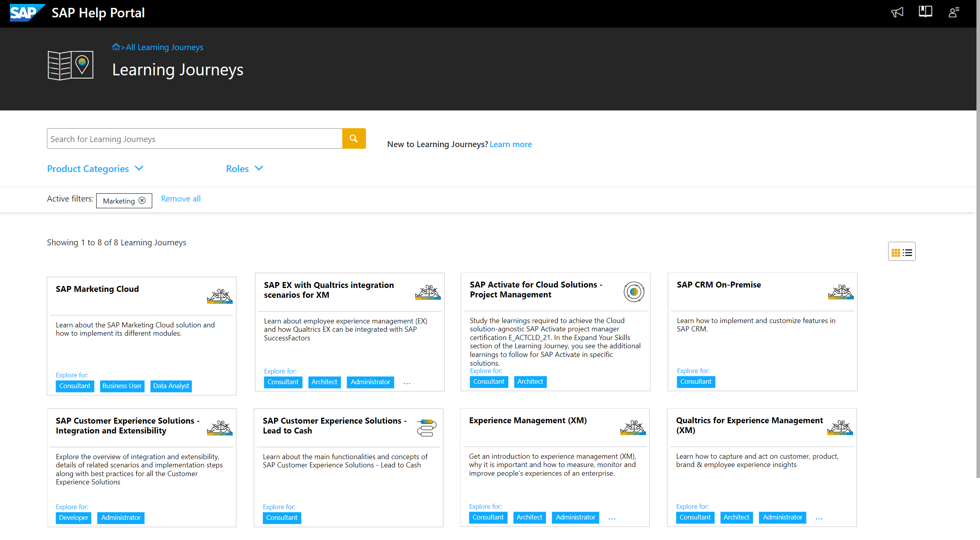Viewport: 980px width, 540px height.
Task: Open the documentation book icon
Action: (x=925, y=12)
